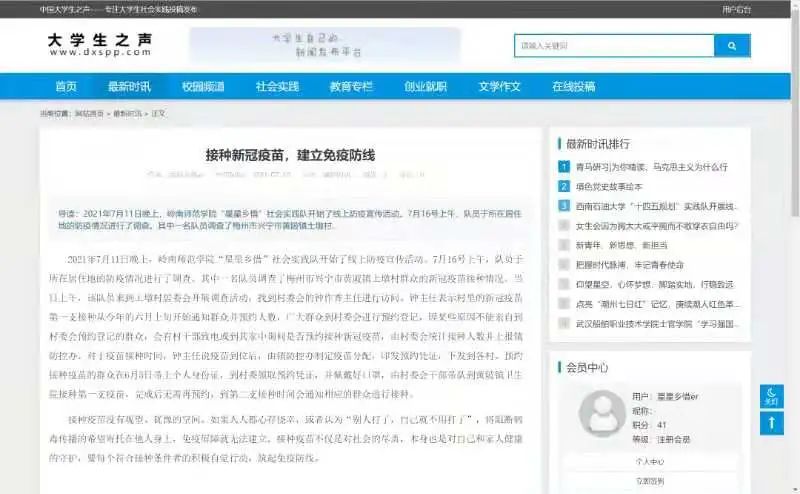Screen dimensions: 800x494
Task: Click 最新时讯 in the breadcrumb path
Action: [x=127, y=113]
